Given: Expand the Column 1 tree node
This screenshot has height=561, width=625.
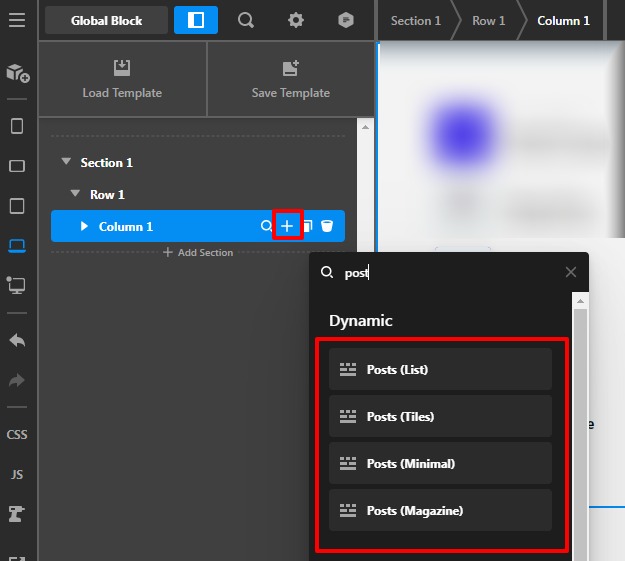Looking at the screenshot, I should 84,227.
